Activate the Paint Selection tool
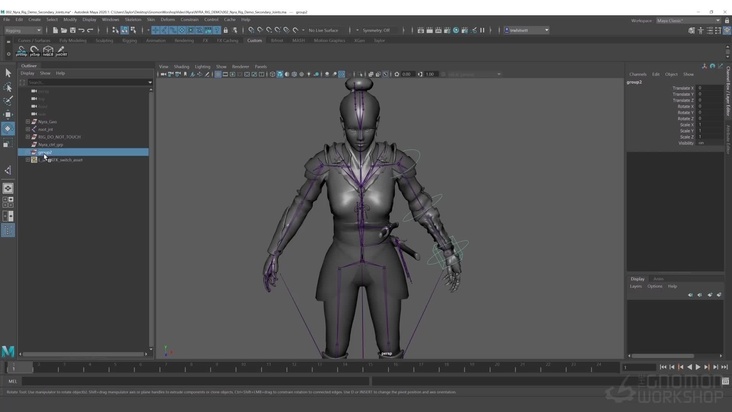Image resolution: width=732 pixels, height=412 pixels. tap(8, 100)
